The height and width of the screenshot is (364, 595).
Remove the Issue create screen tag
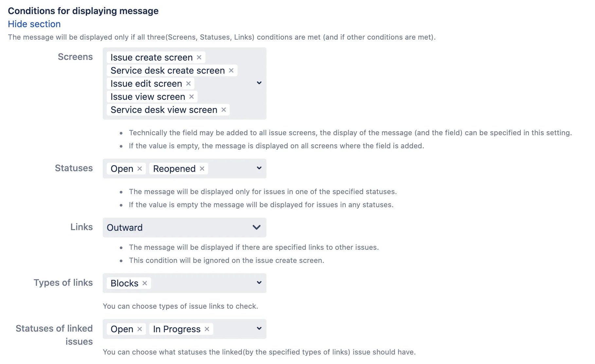coord(199,57)
